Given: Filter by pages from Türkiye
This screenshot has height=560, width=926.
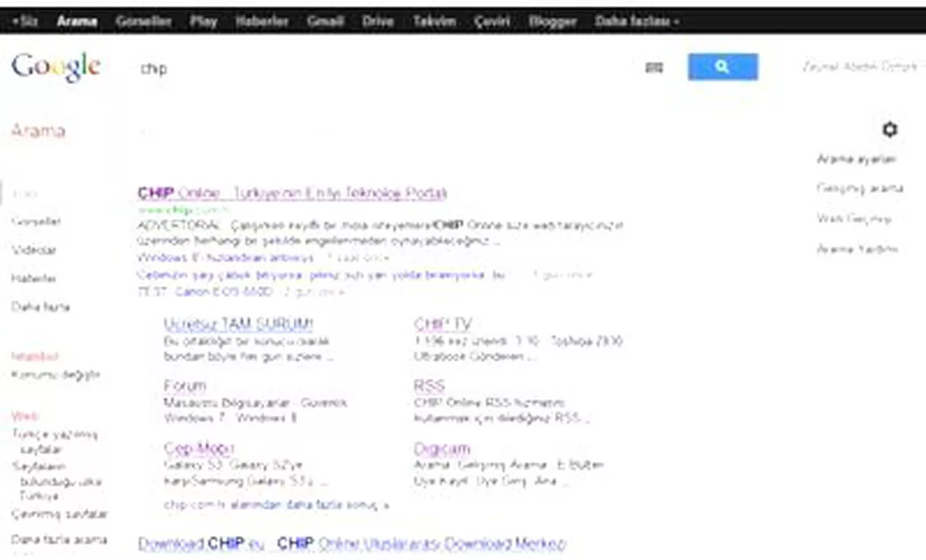Looking at the screenshot, I should 58,480.
